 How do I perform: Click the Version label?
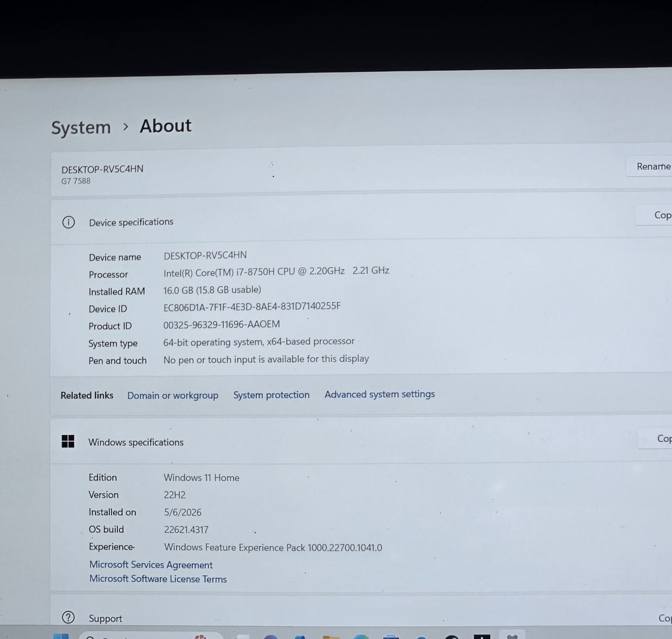[103, 495]
